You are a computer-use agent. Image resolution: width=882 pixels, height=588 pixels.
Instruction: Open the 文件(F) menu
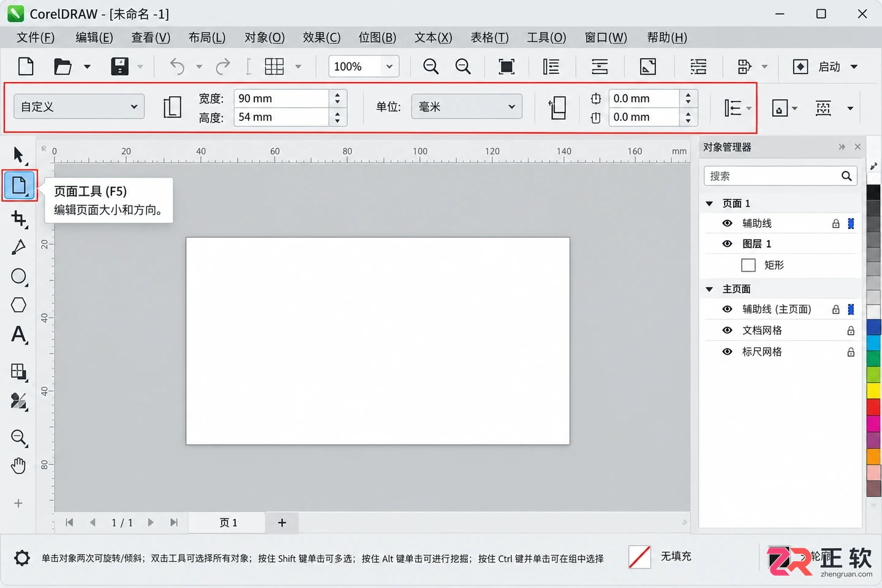tap(36, 37)
